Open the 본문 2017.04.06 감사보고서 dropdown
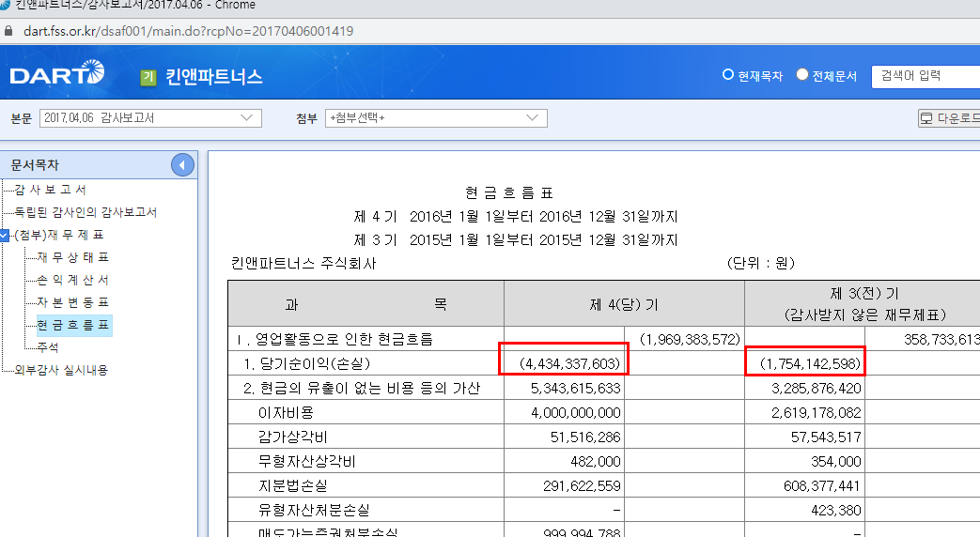The width and height of the screenshot is (980, 537). [x=150, y=118]
